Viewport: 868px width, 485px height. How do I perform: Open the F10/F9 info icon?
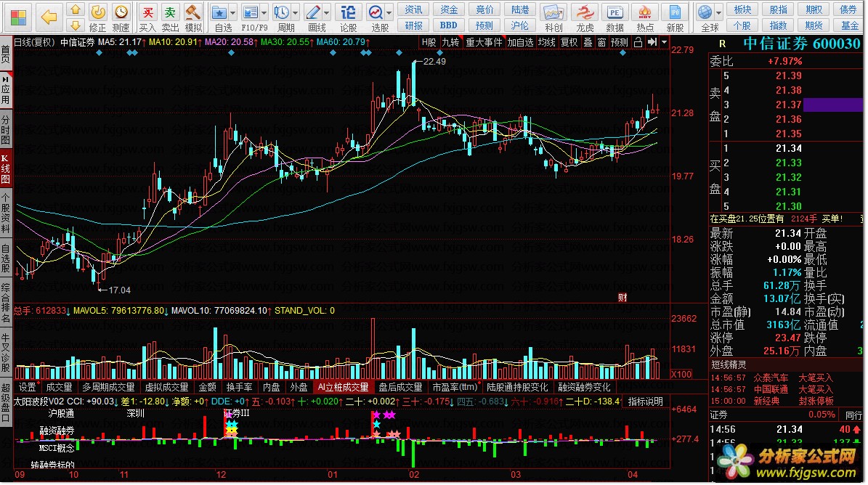(251, 12)
